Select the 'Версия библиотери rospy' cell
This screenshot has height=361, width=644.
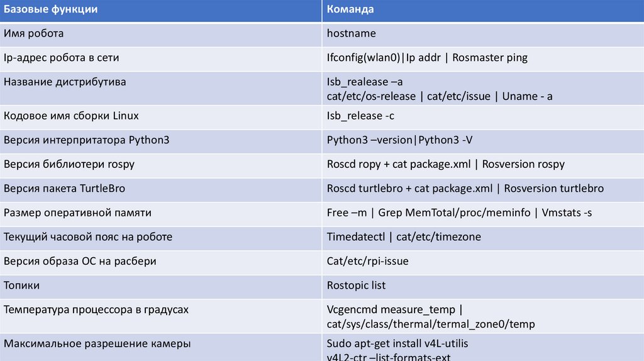tap(69, 164)
